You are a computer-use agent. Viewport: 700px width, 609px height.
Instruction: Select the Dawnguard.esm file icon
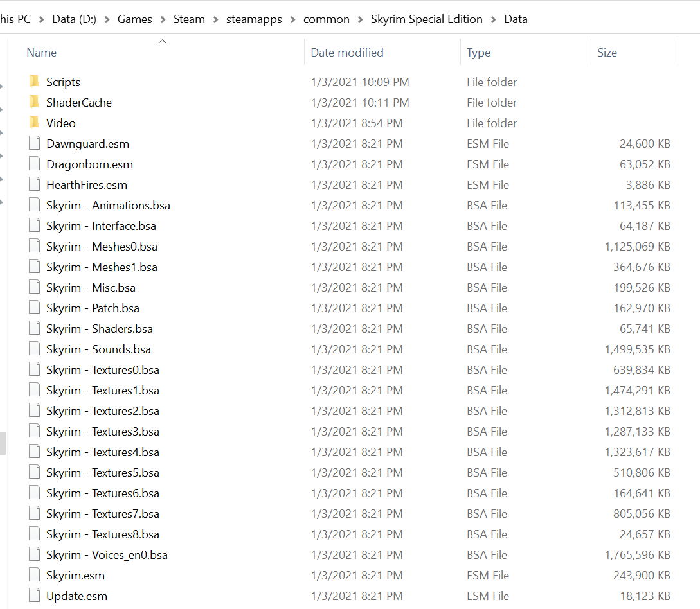point(34,143)
